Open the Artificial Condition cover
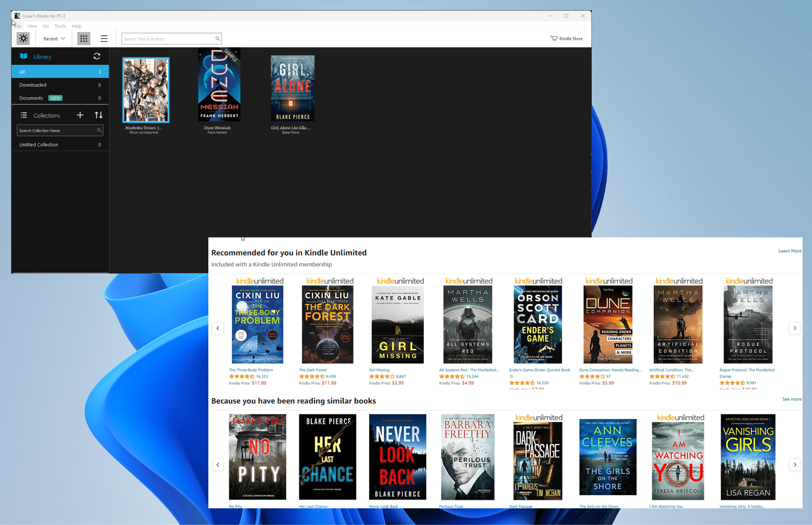Image resolution: width=812 pixels, height=525 pixels. pyautogui.click(x=678, y=324)
